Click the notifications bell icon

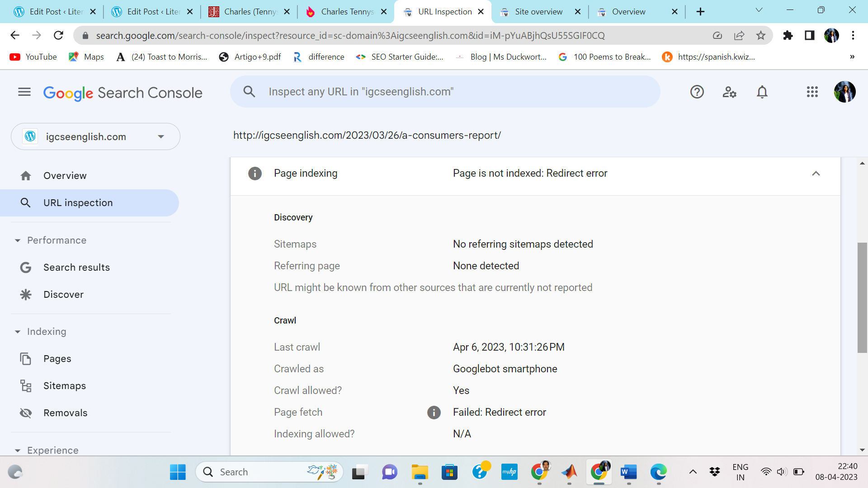[762, 92]
